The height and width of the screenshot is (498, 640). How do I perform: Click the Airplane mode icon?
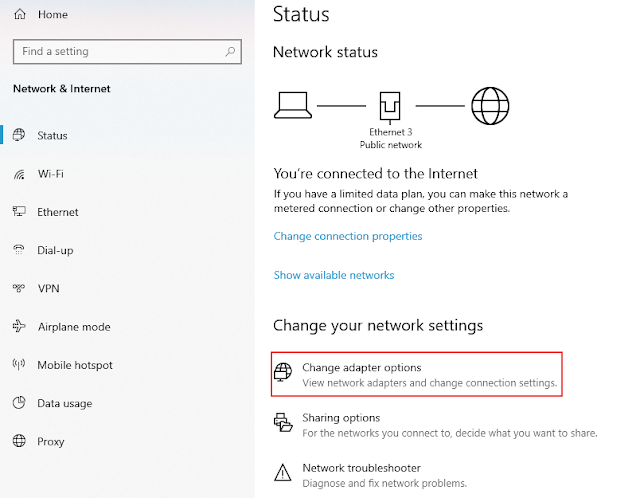pos(19,327)
